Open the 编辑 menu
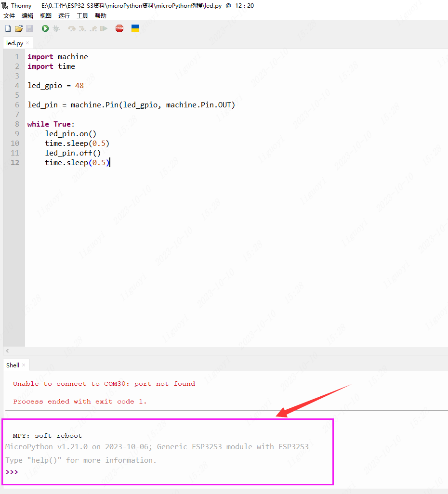 coord(27,16)
